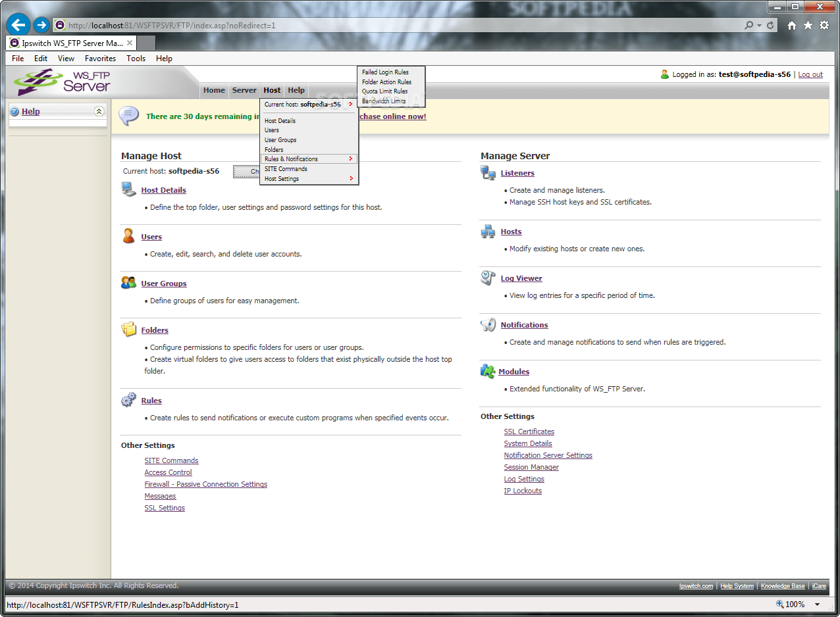Click the Ipswitch.com footer link
This screenshot has width=840, height=617.
point(696,586)
